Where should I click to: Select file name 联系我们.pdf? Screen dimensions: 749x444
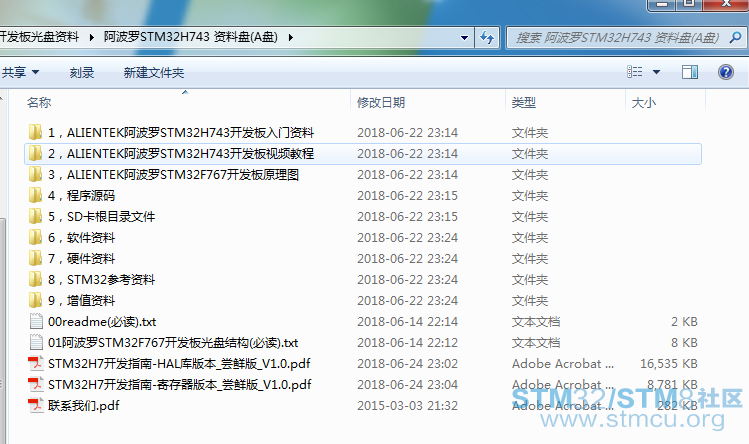click(84, 406)
